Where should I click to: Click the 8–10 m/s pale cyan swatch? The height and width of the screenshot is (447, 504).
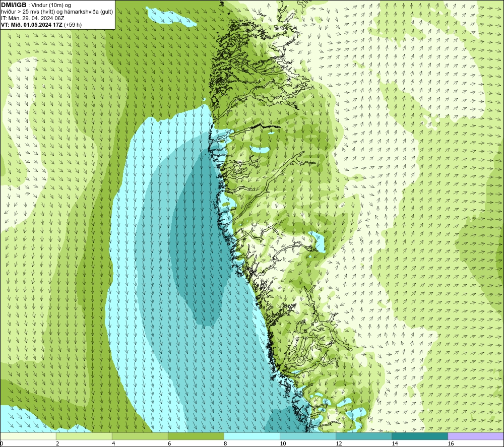(x=251, y=436)
